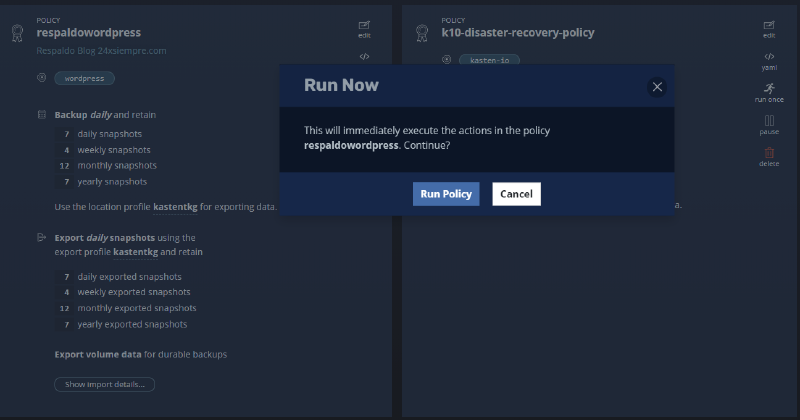The image size is (800, 420).
Task: Click 'weekly exported snapshots' row
Action: tap(122, 292)
